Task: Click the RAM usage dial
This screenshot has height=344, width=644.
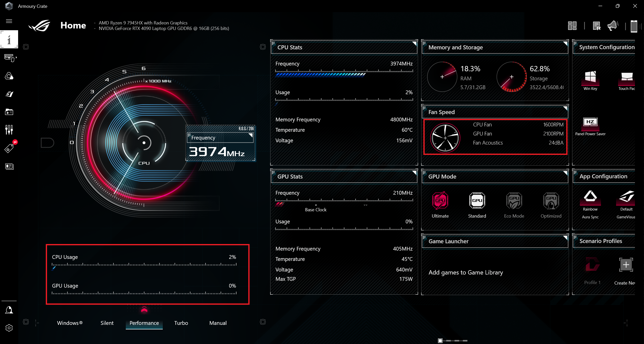Action: click(442, 77)
